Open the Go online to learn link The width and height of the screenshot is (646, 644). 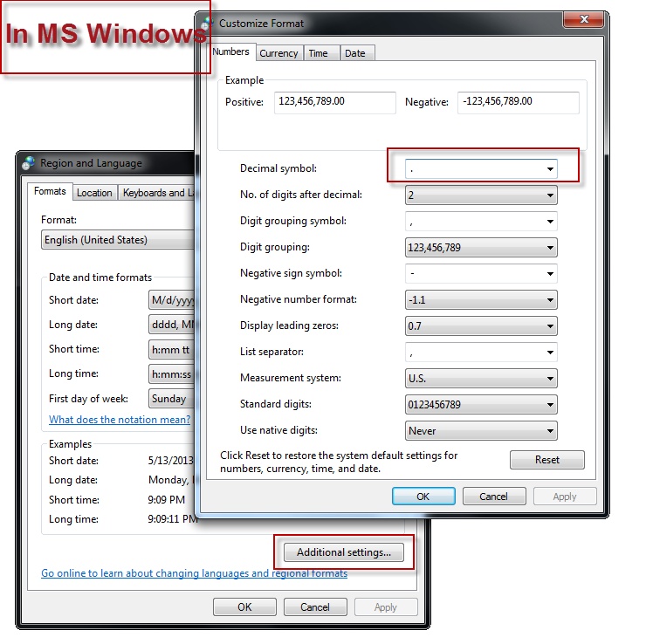[x=194, y=573]
